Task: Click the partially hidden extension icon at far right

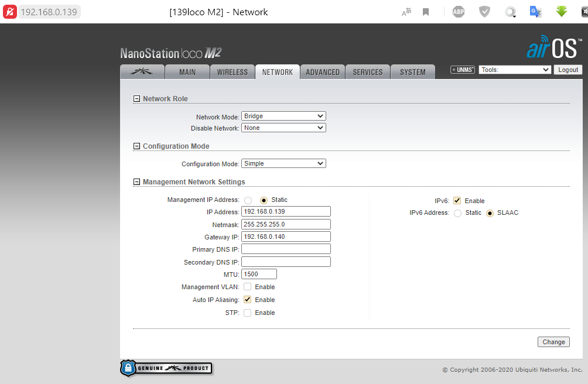Action: coord(584,12)
